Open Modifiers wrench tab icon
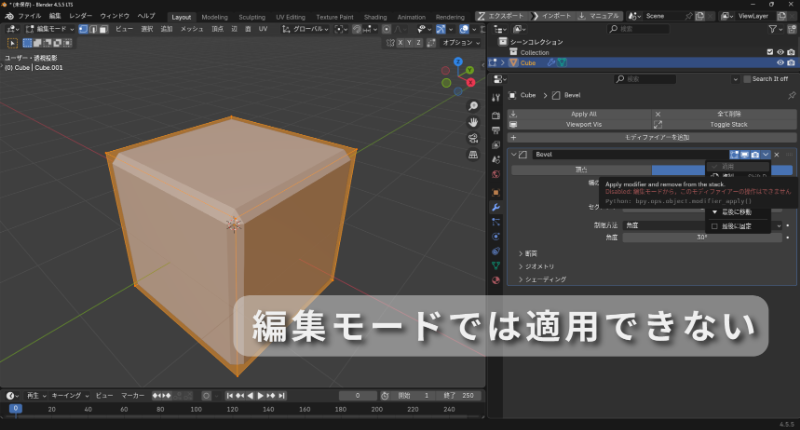 (x=495, y=207)
